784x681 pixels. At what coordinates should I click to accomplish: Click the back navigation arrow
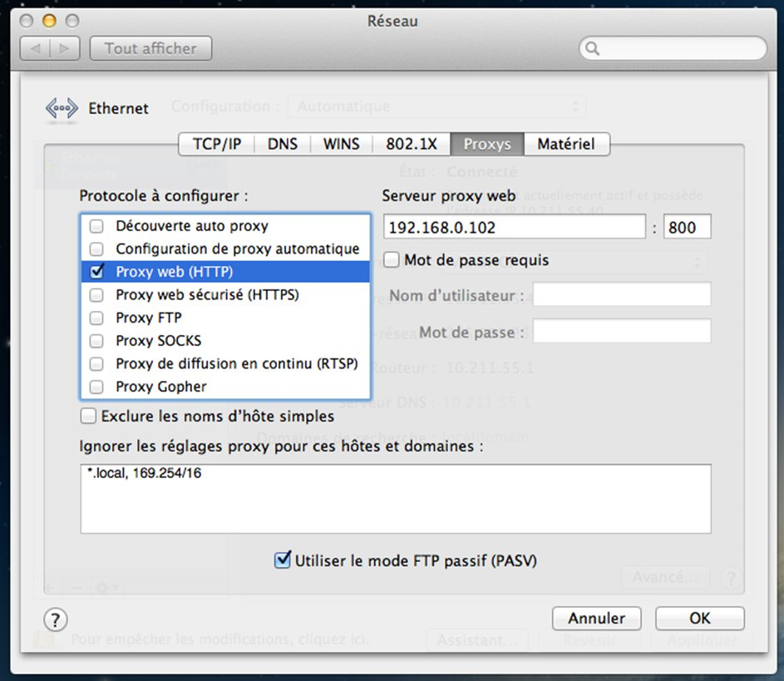[x=35, y=48]
